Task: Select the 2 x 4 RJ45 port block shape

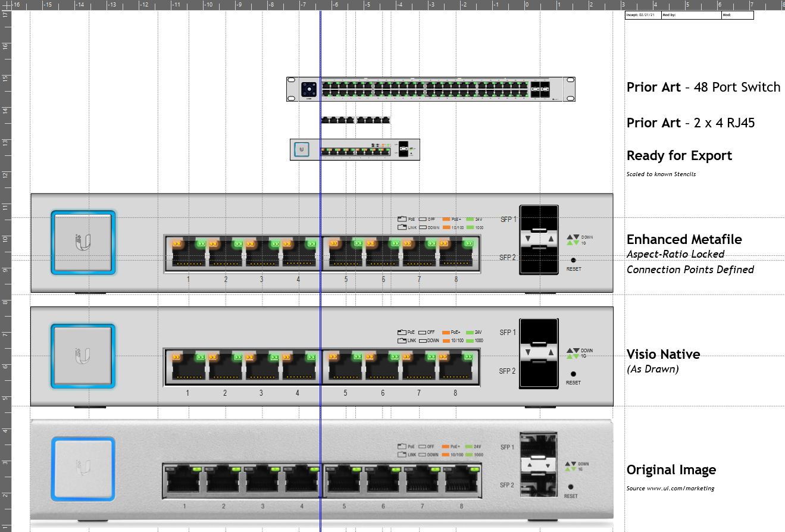Action: (355, 120)
